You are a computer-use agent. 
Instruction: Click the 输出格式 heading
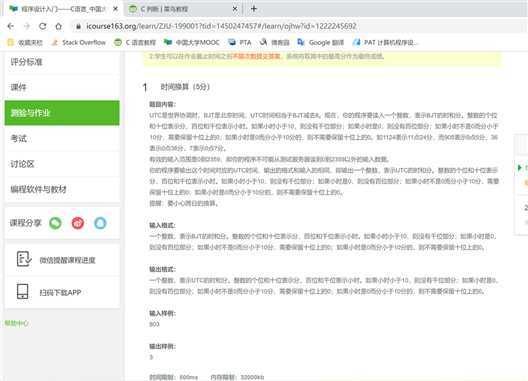(162, 269)
